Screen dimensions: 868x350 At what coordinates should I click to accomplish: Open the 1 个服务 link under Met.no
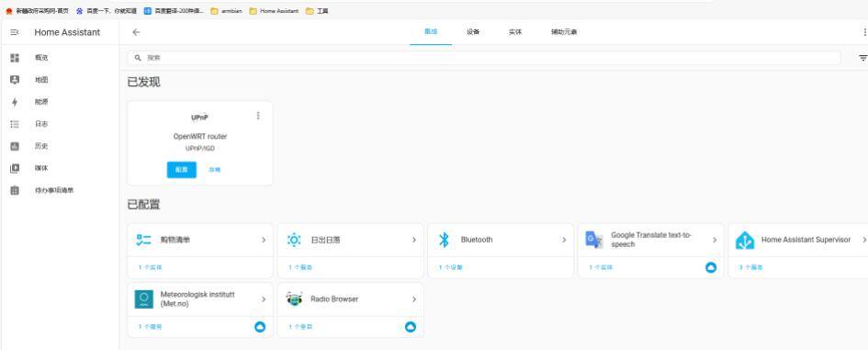tap(150, 327)
